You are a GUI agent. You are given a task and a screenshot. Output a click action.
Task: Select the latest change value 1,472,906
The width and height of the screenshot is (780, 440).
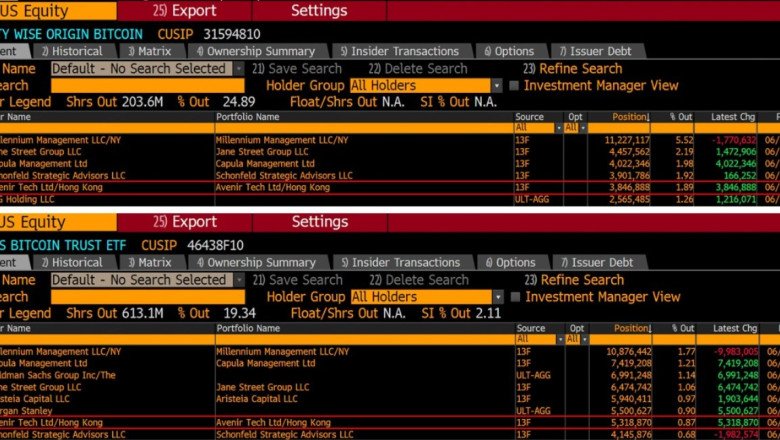[x=736, y=152]
